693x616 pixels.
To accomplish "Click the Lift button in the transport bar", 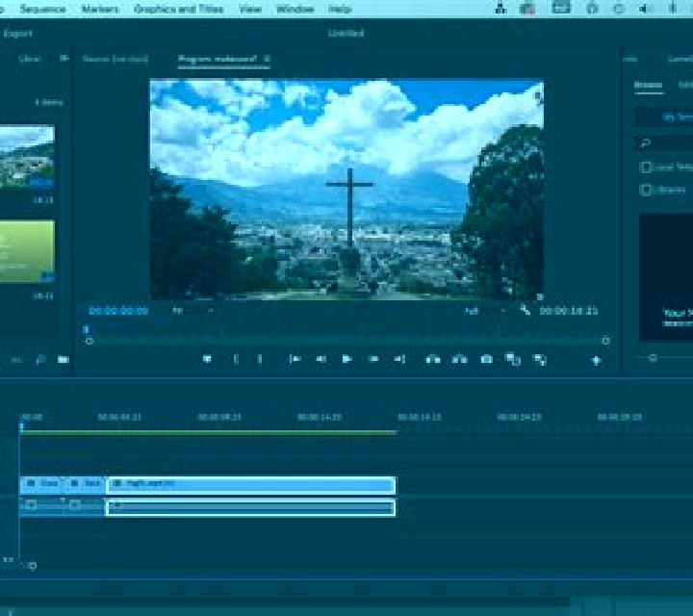I will [x=433, y=359].
